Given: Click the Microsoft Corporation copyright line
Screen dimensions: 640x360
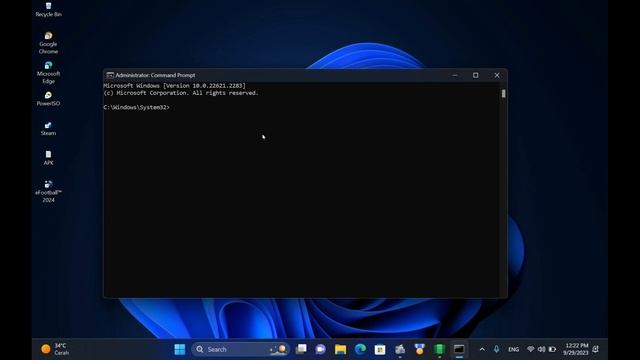Looking at the screenshot, I should pyautogui.click(x=181, y=93).
